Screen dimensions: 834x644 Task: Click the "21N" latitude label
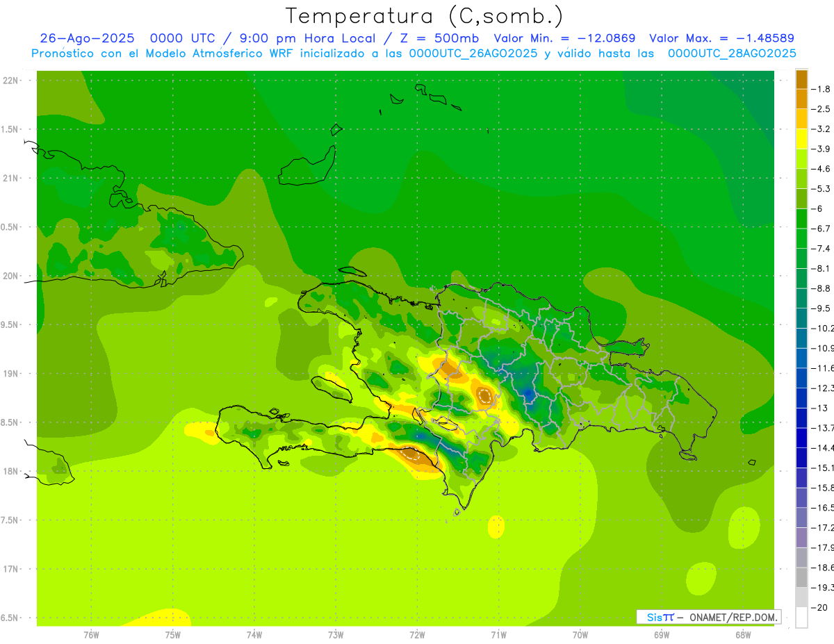click(10, 178)
